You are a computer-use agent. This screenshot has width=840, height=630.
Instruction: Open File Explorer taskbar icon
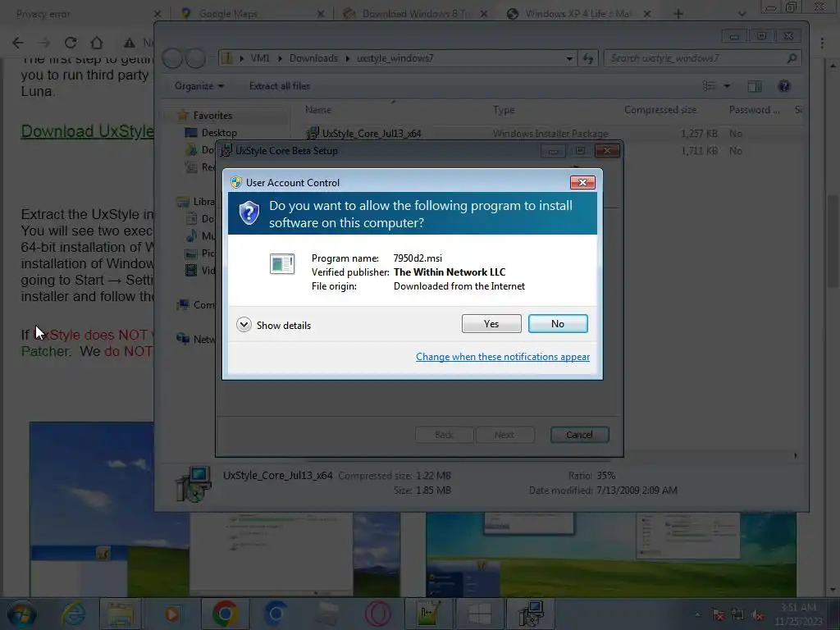(120, 614)
